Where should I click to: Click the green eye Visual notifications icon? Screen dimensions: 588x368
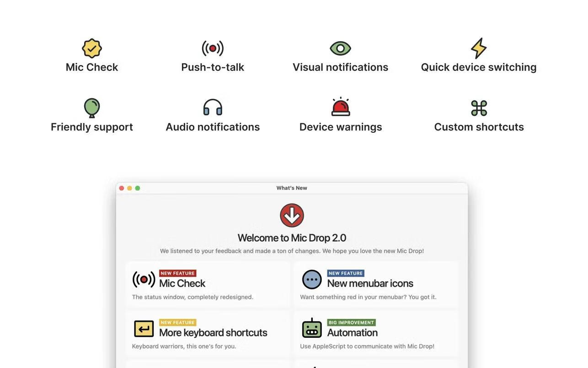point(340,48)
